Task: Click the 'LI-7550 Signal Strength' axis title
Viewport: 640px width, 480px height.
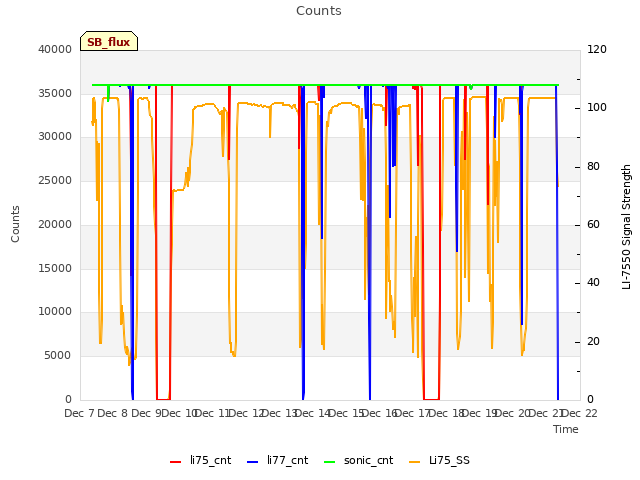Action: (x=626, y=227)
